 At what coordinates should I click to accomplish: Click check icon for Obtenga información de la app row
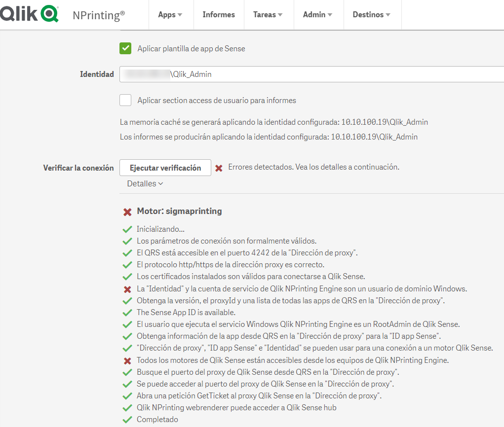(127, 336)
